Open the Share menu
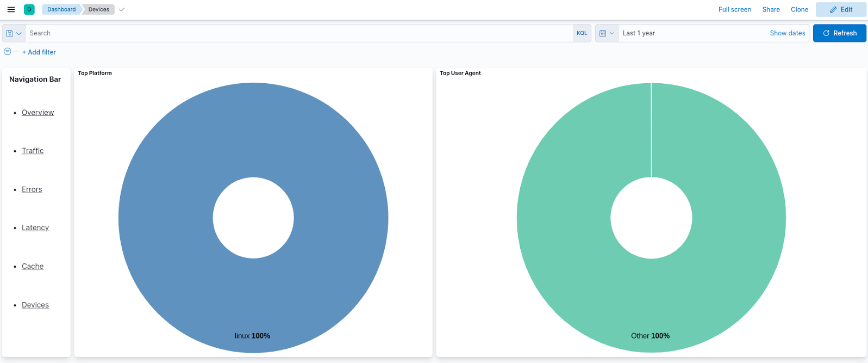The image size is (868, 363). [771, 9]
